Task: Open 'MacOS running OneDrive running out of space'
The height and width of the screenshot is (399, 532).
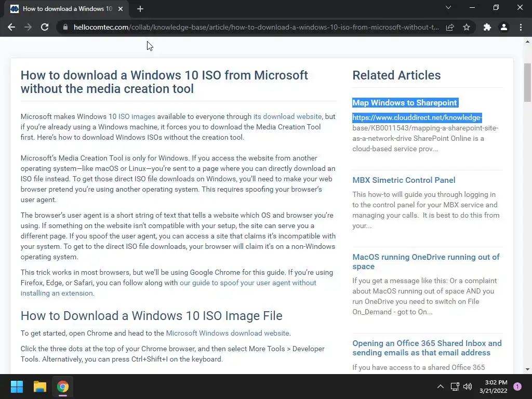Action: coord(426,262)
